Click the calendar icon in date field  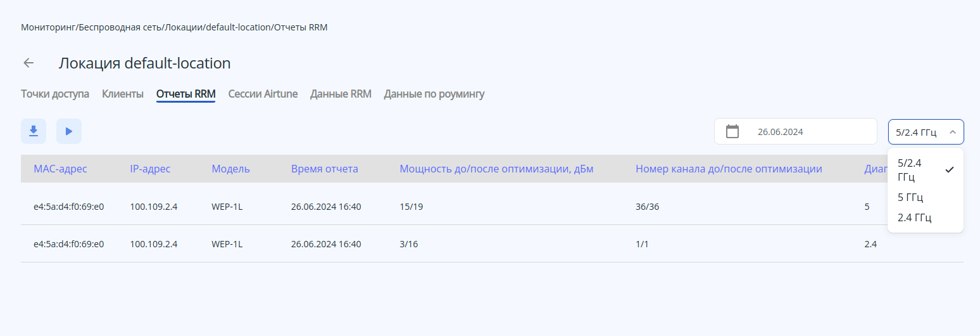tap(732, 132)
